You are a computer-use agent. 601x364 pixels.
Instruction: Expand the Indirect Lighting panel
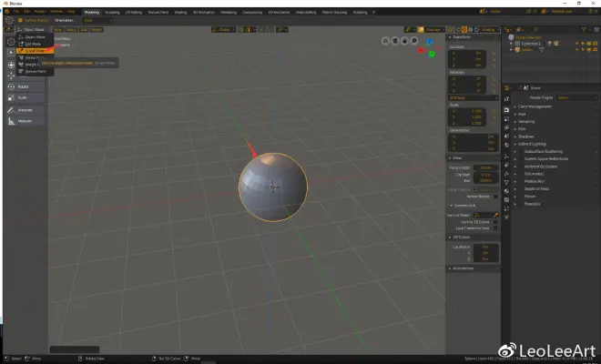pyautogui.click(x=530, y=144)
